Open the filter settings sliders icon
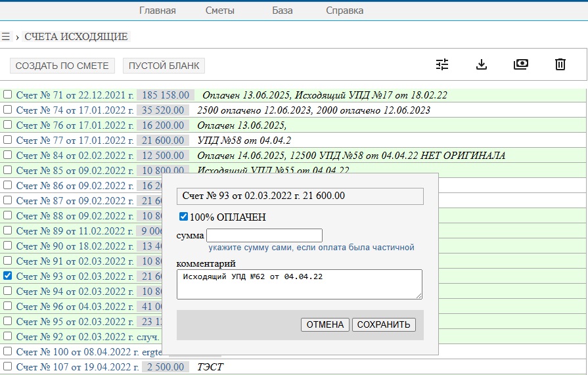Viewport: 588px width, 375px height. tap(442, 64)
